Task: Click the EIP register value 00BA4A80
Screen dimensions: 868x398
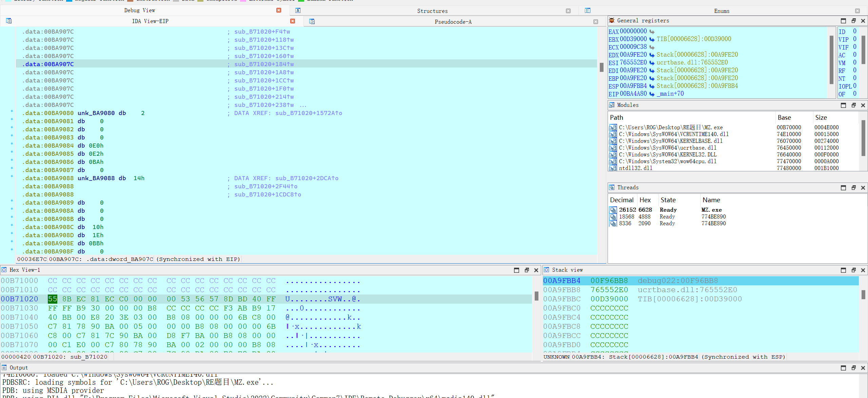Action: pyautogui.click(x=633, y=94)
